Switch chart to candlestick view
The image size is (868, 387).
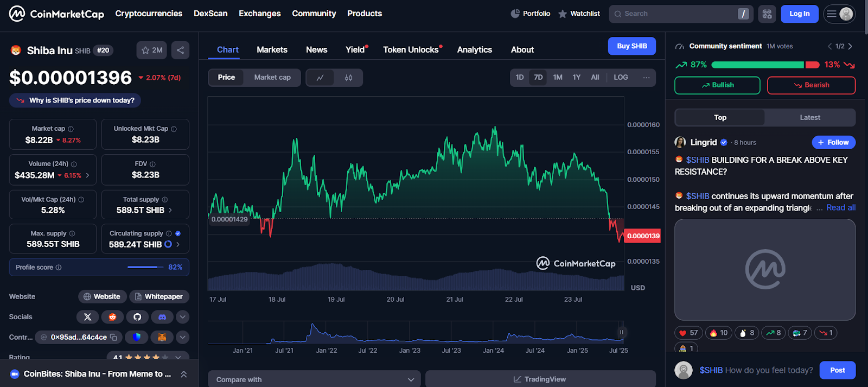click(x=348, y=78)
